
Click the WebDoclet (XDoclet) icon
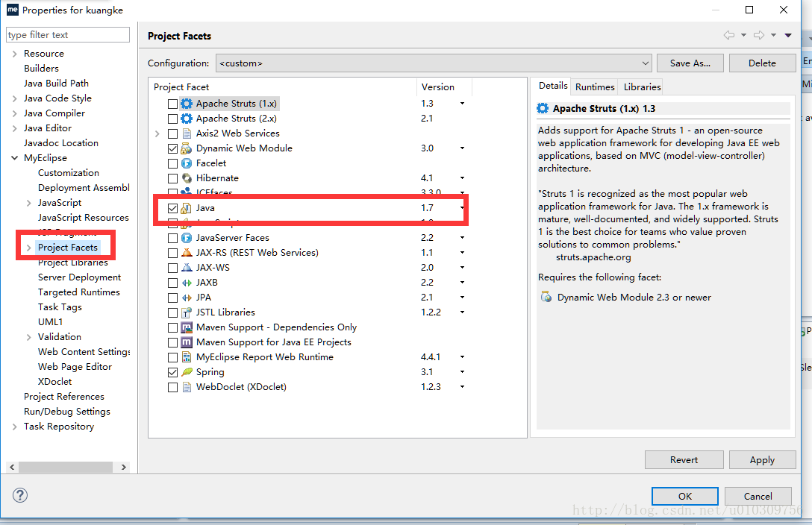click(187, 388)
